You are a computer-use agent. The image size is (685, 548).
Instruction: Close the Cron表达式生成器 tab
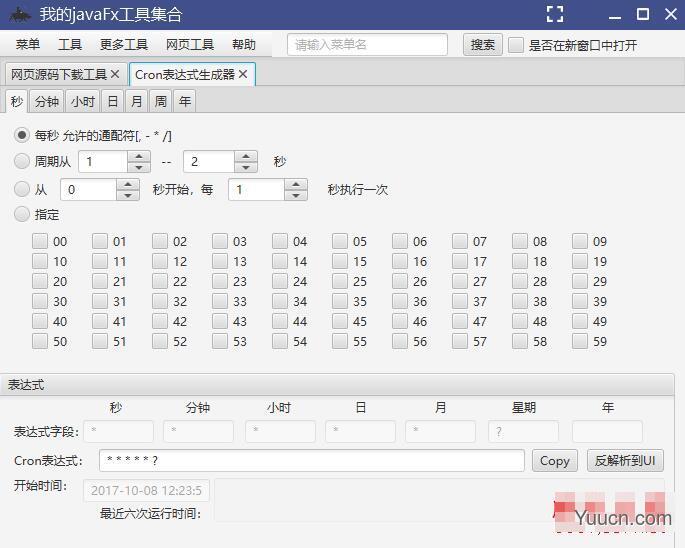coord(243,74)
